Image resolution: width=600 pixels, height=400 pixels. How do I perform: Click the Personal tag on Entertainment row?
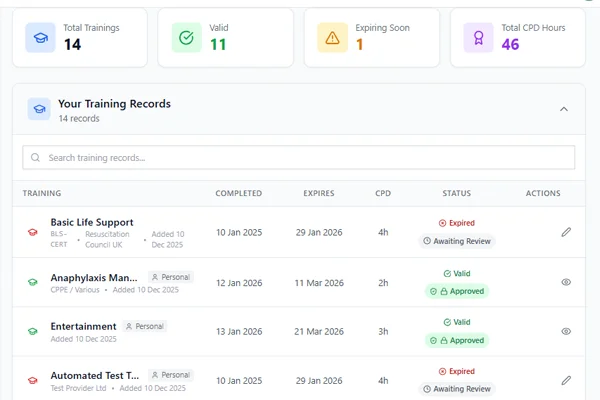click(144, 326)
